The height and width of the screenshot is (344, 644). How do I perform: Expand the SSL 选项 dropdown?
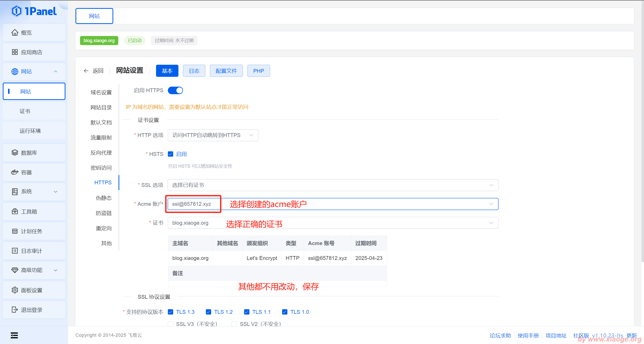click(333, 185)
